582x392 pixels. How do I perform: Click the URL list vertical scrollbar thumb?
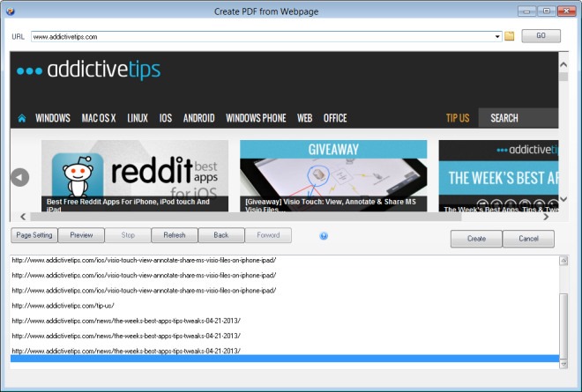coord(563,326)
